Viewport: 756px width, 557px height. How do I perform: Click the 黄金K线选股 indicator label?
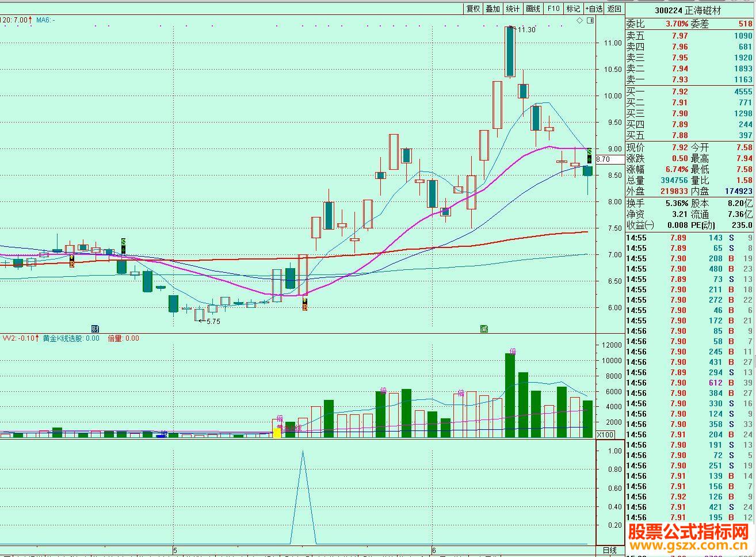click(x=71, y=338)
